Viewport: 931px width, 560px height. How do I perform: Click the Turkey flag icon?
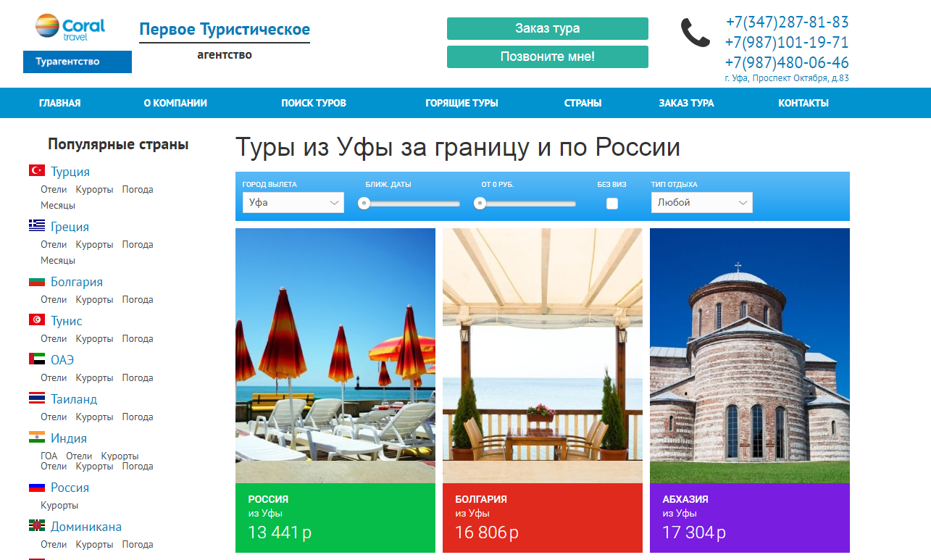(37, 171)
